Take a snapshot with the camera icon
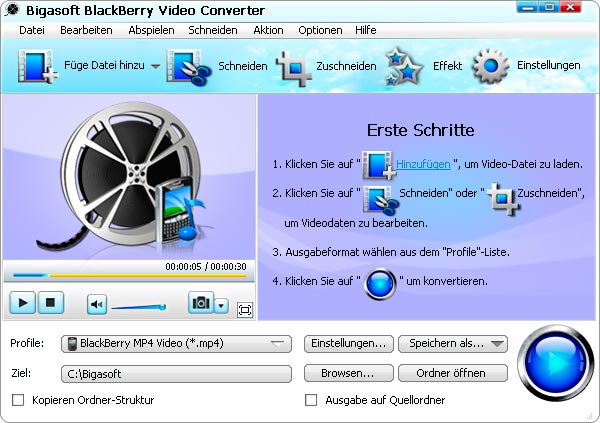This screenshot has height=423, width=600. click(201, 303)
